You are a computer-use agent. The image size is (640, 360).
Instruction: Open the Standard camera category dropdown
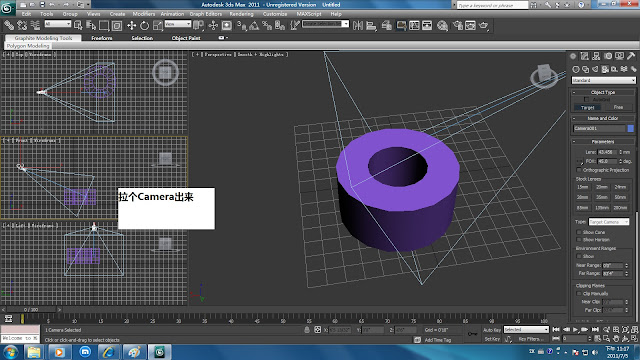tap(603, 80)
